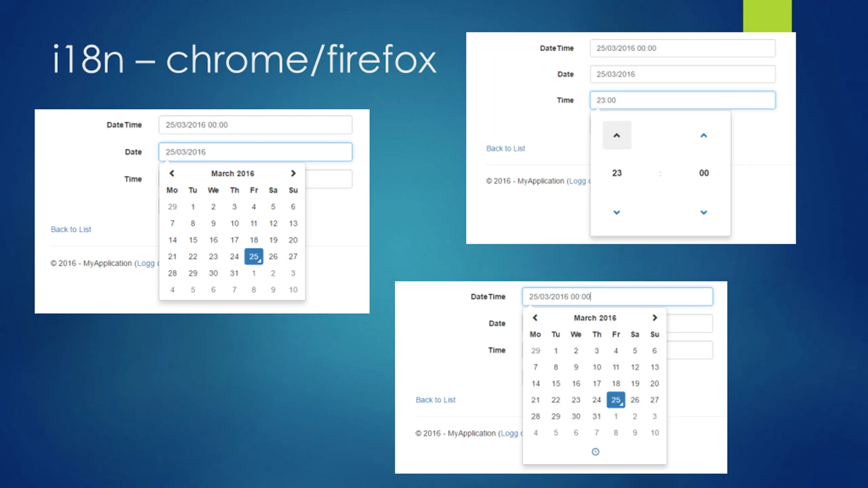Viewport: 868px width, 488px height.
Task: Click Logg link in top-right panel footer
Action: (x=577, y=181)
